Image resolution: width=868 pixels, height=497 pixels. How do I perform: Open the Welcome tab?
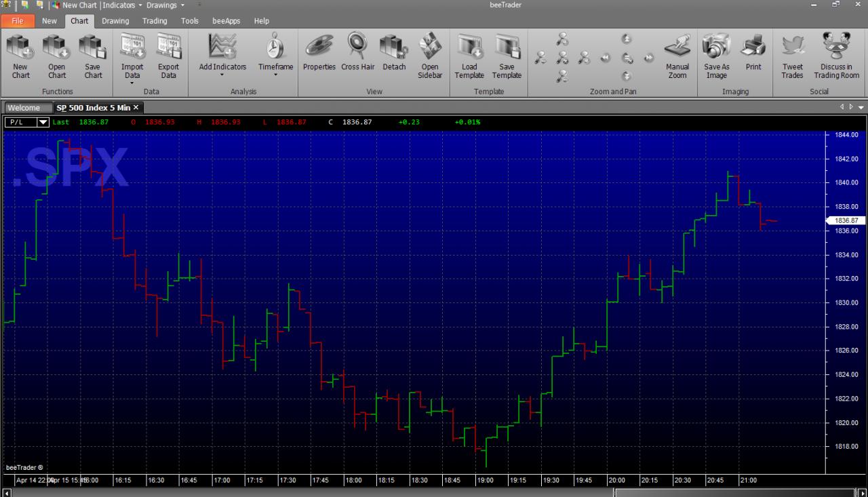pos(24,108)
